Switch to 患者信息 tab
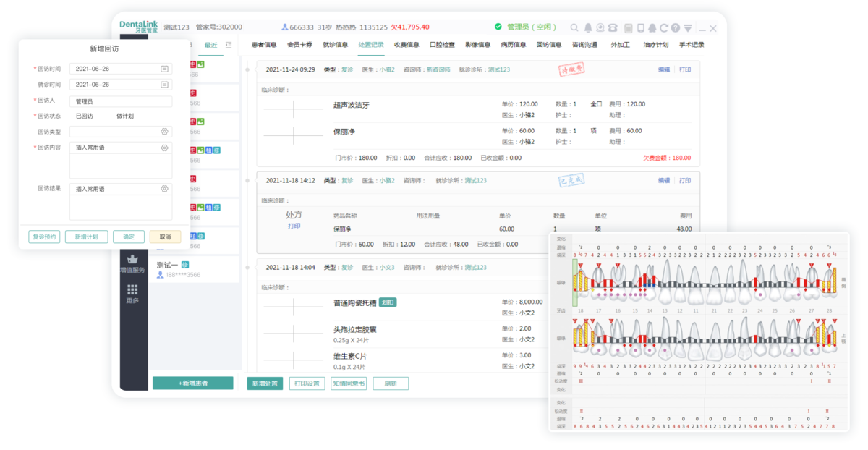The image size is (868, 450). click(264, 45)
